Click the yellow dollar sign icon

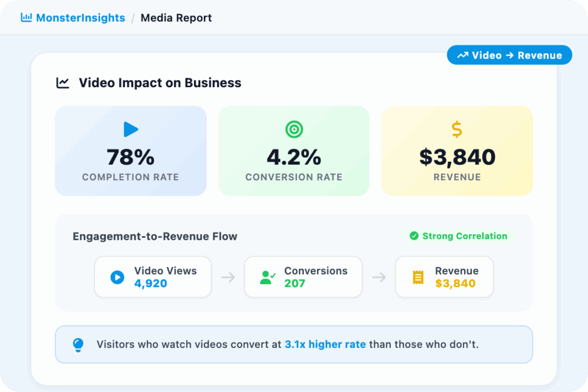pos(457,129)
